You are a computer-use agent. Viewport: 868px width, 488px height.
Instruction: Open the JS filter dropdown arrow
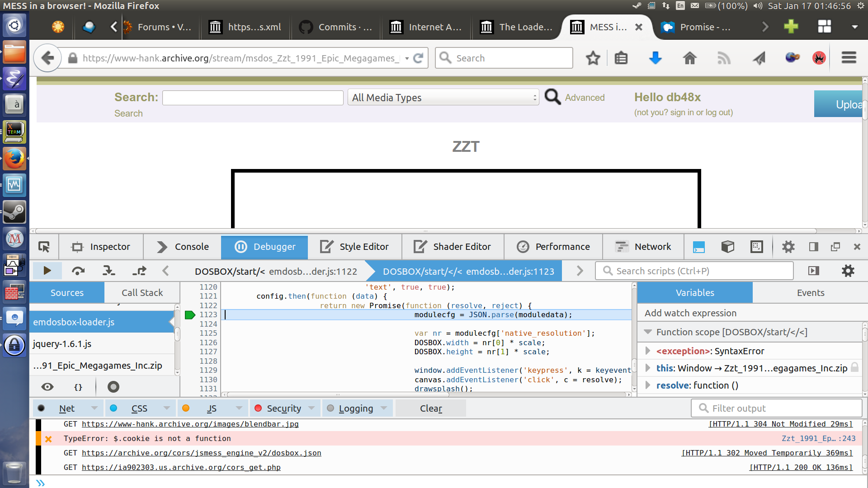coord(239,408)
